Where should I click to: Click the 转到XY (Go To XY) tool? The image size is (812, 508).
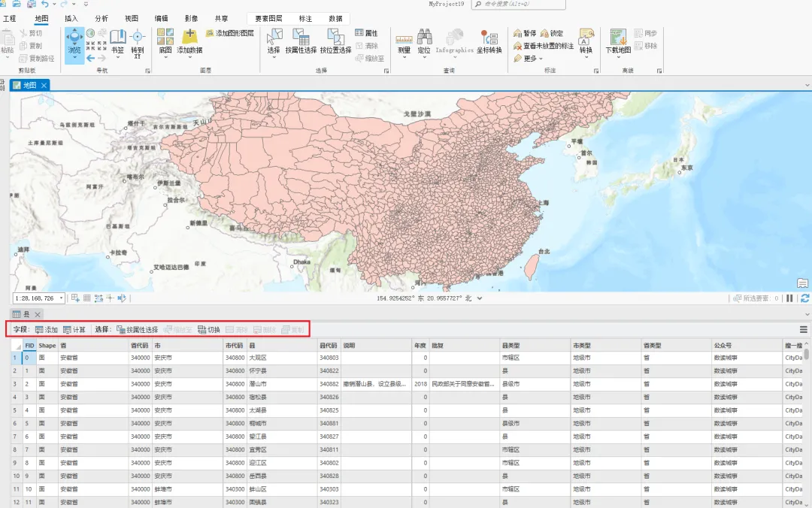tap(138, 44)
